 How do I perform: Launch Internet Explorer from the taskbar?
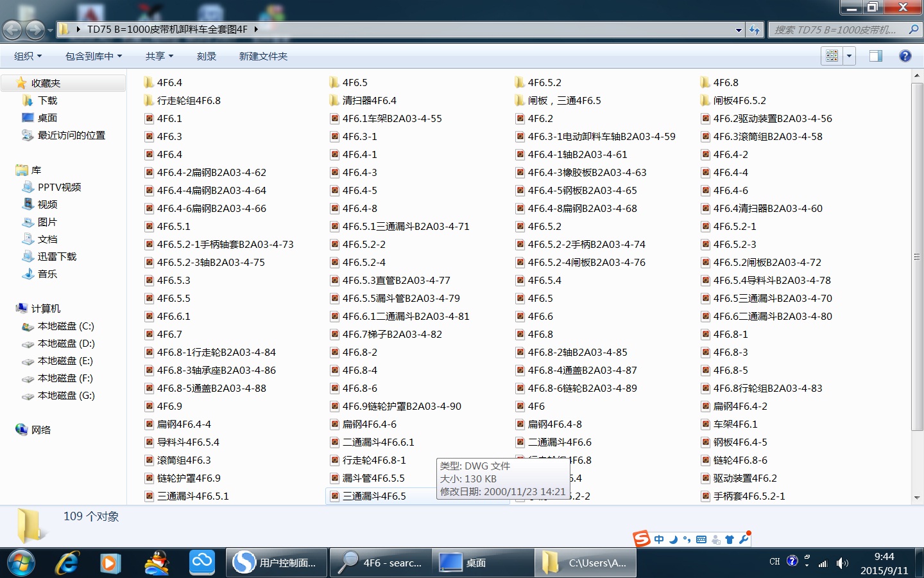(x=67, y=563)
